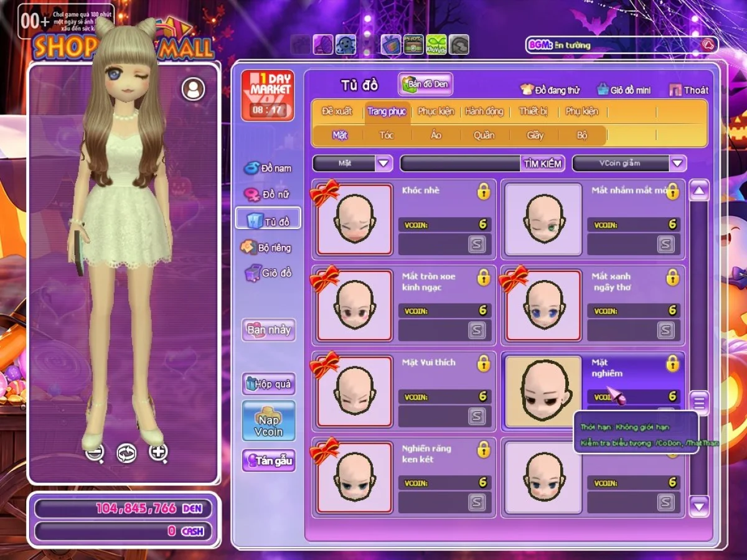Switch to the Hành động tab
Viewport: 747px width, 560px height.
click(484, 111)
